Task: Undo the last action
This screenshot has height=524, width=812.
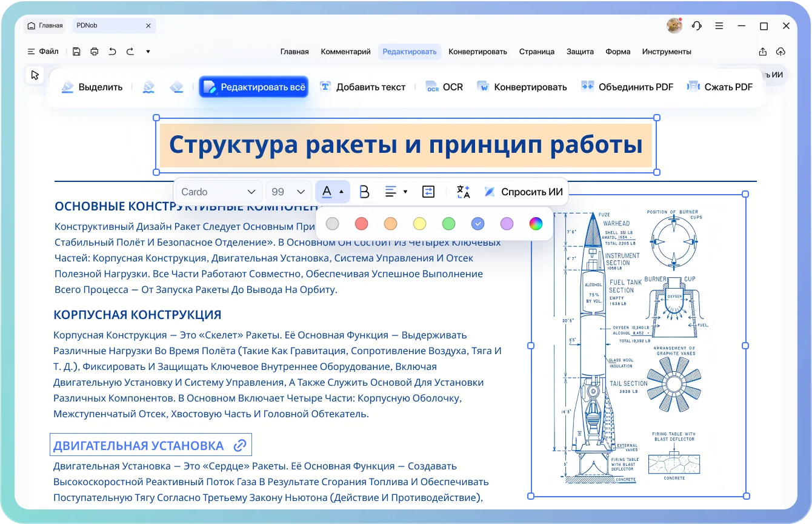Action: coord(112,52)
